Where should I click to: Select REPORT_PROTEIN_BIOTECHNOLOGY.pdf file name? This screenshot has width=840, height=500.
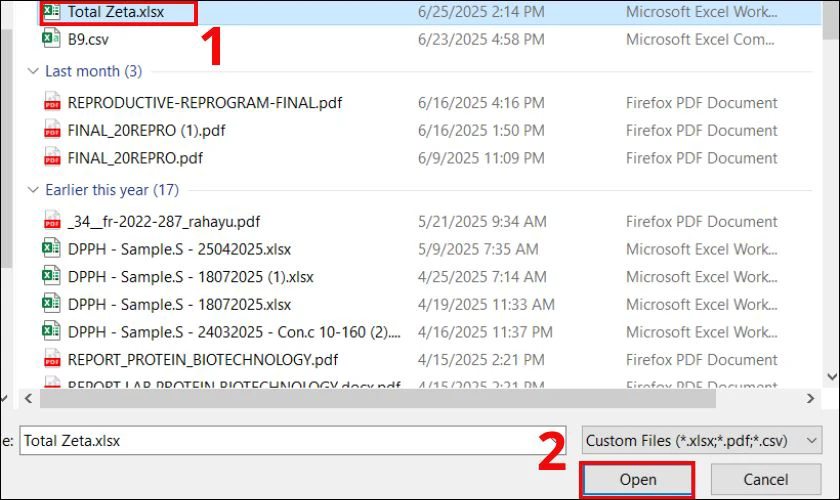pyautogui.click(x=202, y=360)
